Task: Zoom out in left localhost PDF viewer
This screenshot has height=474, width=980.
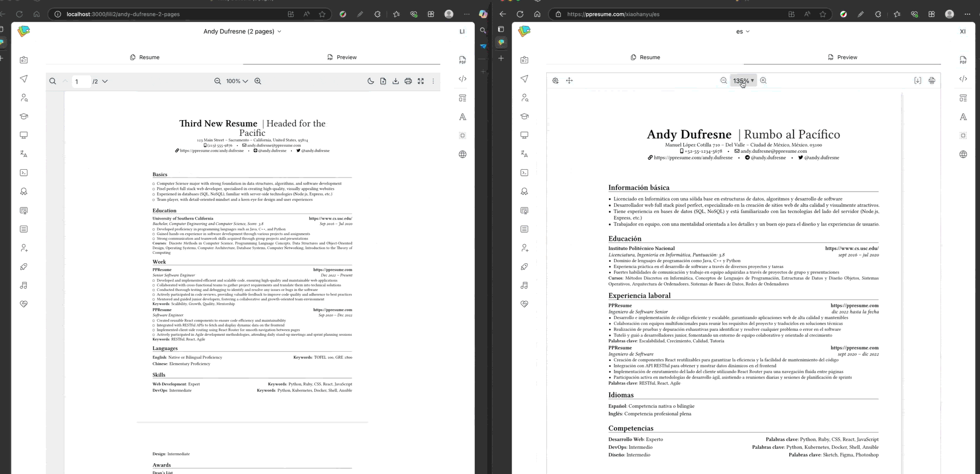Action: pyautogui.click(x=217, y=81)
